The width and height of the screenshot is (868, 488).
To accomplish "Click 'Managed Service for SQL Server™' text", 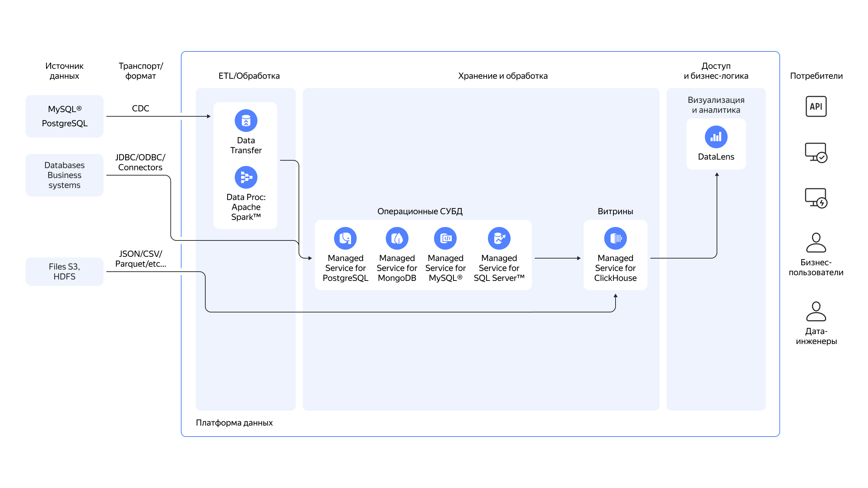I will [x=499, y=268].
